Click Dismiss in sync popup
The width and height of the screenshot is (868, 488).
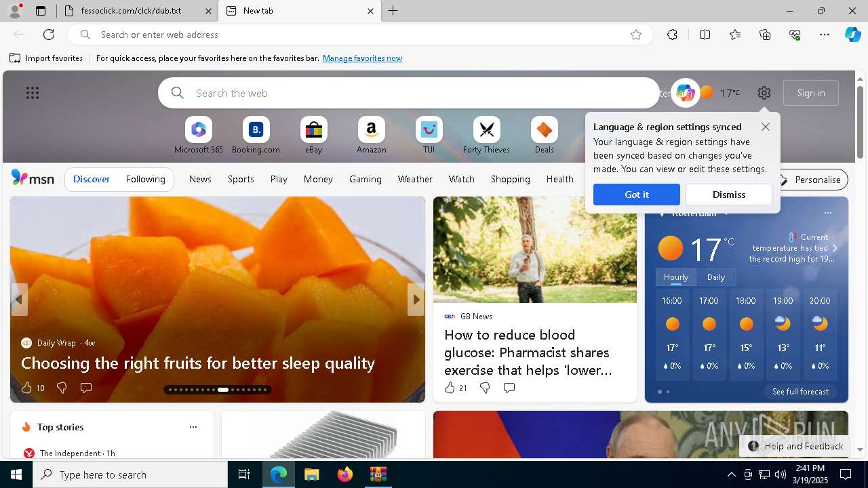tap(729, 195)
